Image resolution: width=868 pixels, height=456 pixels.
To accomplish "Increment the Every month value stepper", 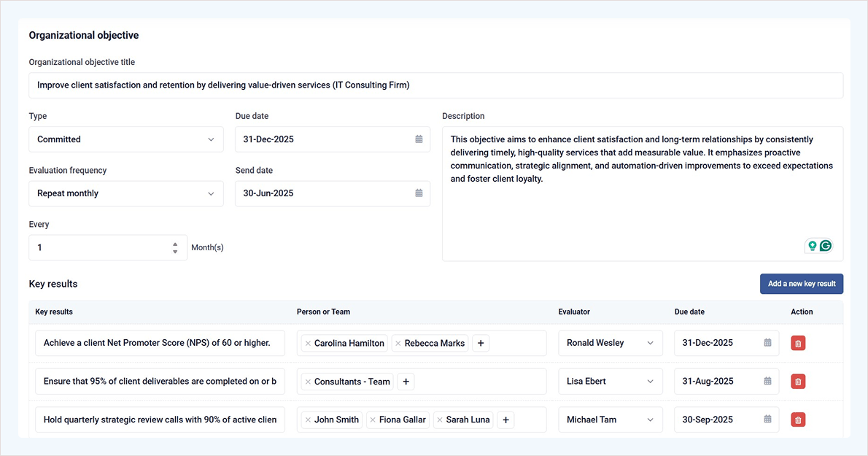I will point(175,244).
